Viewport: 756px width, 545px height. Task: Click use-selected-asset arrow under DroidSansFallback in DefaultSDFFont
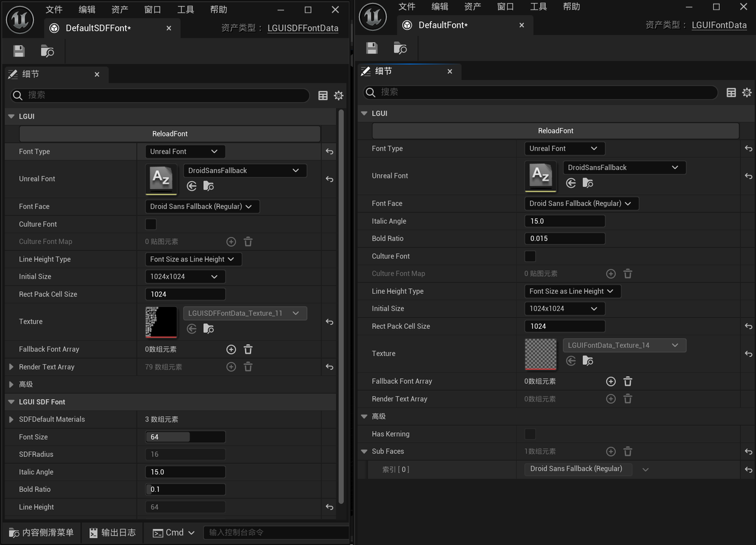(x=191, y=186)
